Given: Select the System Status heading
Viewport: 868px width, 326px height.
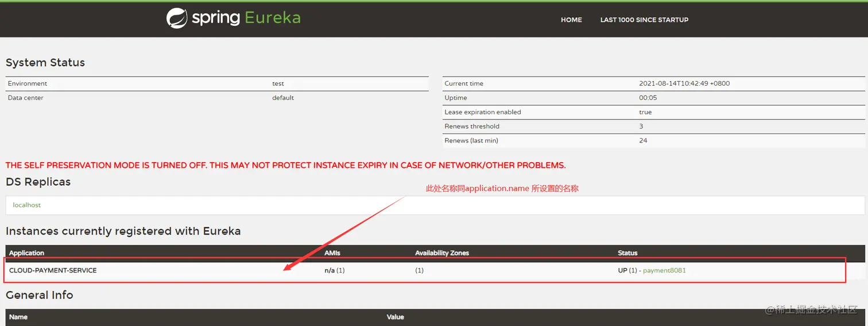Looking at the screenshot, I should (x=45, y=63).
